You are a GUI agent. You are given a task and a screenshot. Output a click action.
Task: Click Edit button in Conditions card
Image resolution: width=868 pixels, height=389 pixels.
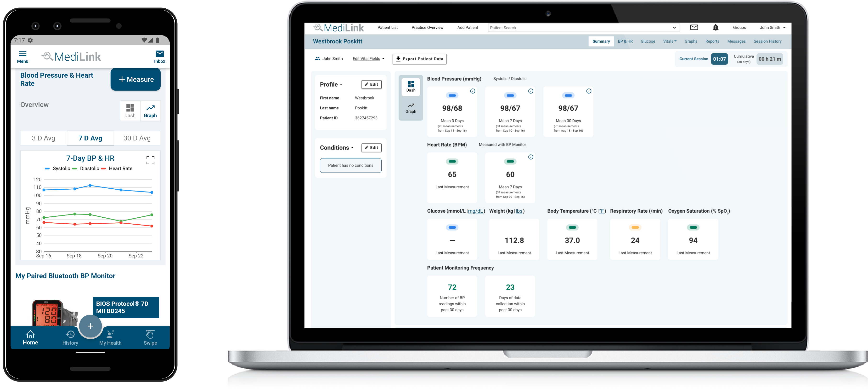(371, 147)
